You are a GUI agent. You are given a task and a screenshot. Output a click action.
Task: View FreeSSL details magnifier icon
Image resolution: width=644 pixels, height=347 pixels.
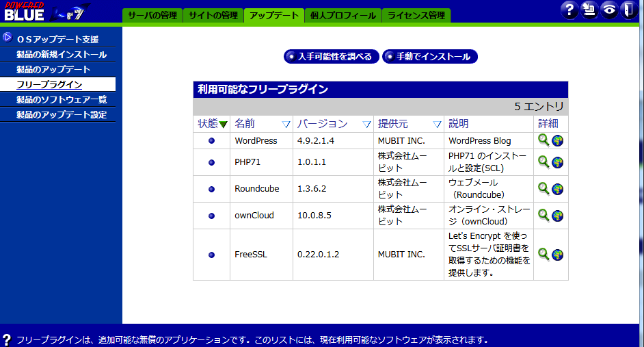(x=544, y=255)
